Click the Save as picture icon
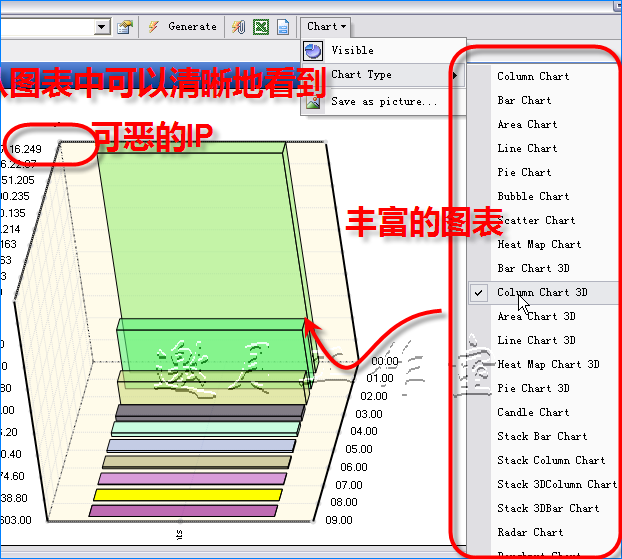Screen dimensions: 622x559 click(x=313, y=102)
